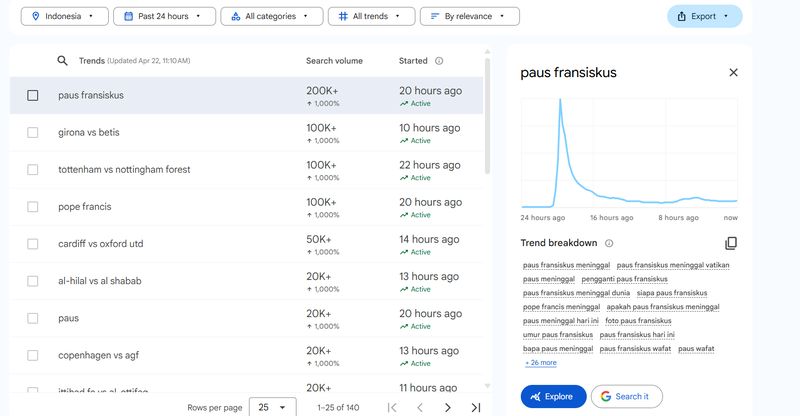Click the Search it button
Image resolution: width=800 pixels, height=416 pixels.
point(627,397)
